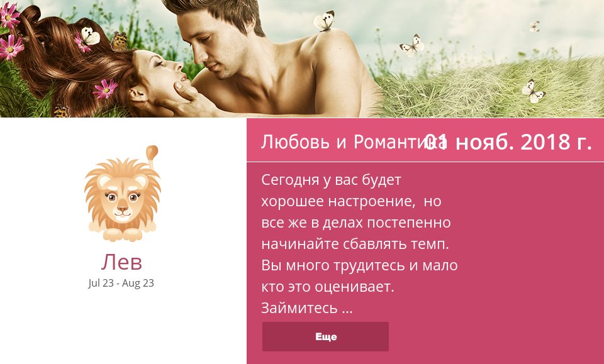Viewport: 604px width, 364px height.
Task: Click the Еще button
Action: [325, 337]
